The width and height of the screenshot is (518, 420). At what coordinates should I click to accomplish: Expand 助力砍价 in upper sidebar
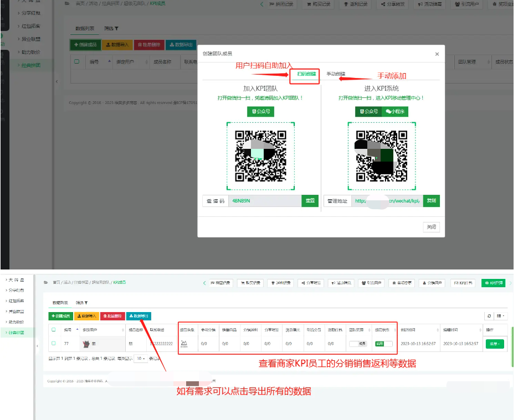pos(30,52)
